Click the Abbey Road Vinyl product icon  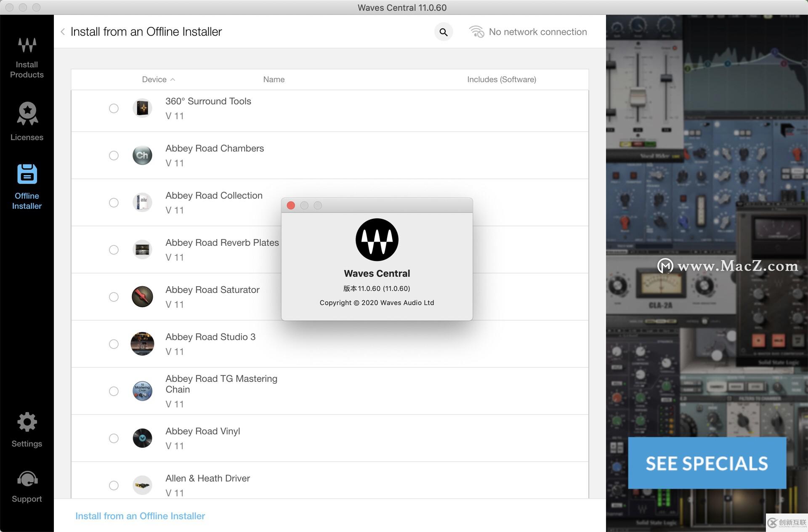coord(142,439)
